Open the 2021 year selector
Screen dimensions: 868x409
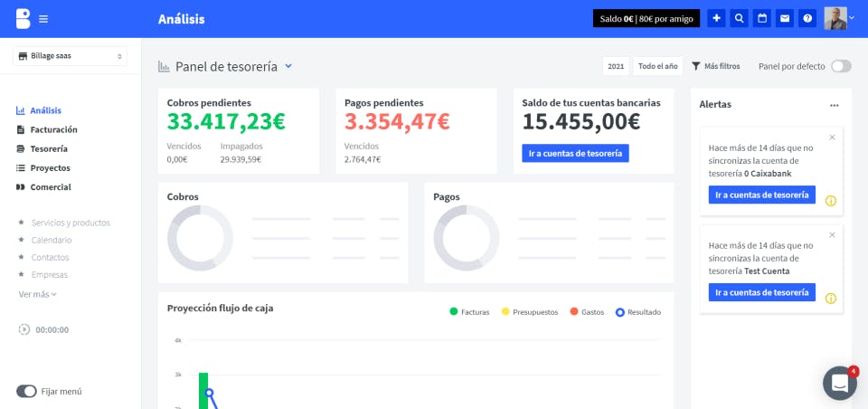pos(616,66)
